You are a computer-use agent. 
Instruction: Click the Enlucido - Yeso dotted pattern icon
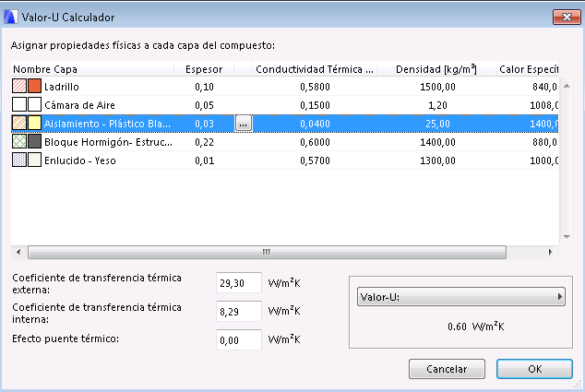tap(19, 160)
